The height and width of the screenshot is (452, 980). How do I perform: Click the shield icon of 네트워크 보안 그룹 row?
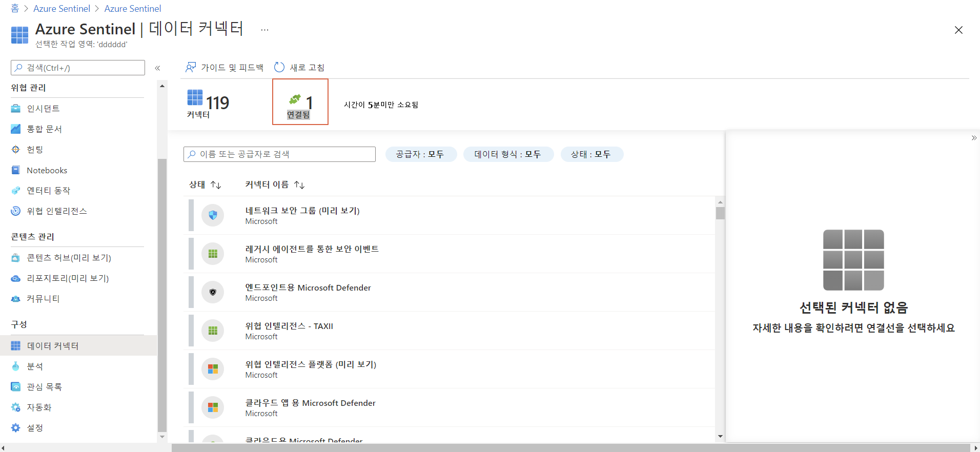pyautogui.click(x=213, y=215)
